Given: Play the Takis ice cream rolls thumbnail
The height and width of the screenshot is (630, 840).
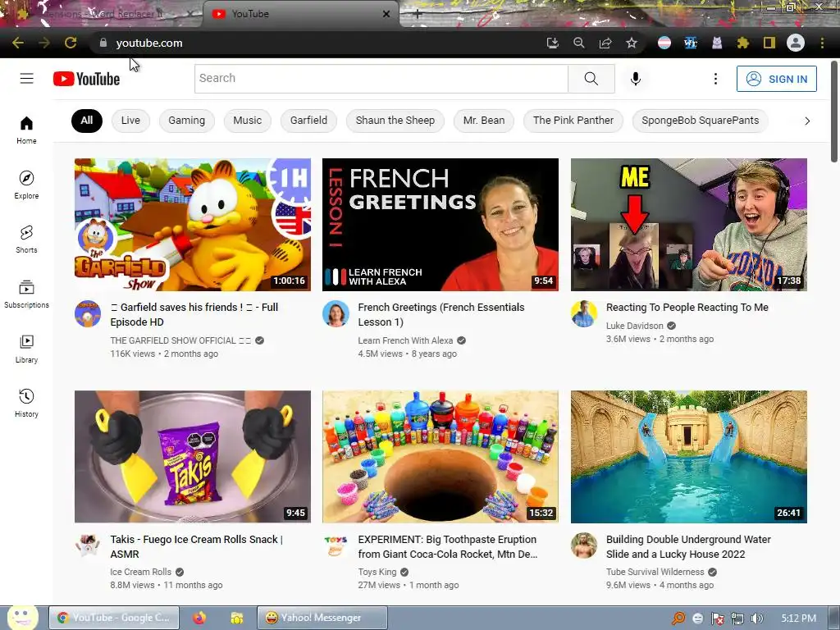Looking at the screenshot, I should click(x=192, y=456).
